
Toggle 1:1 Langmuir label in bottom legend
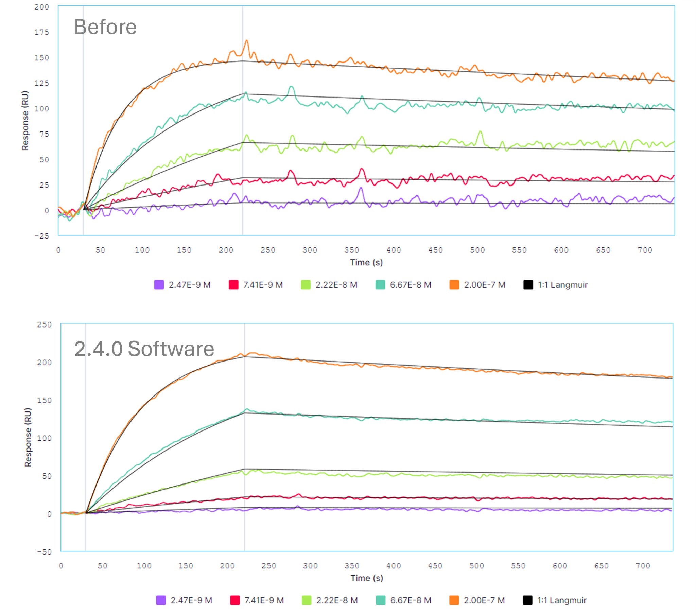coord(562,600)
